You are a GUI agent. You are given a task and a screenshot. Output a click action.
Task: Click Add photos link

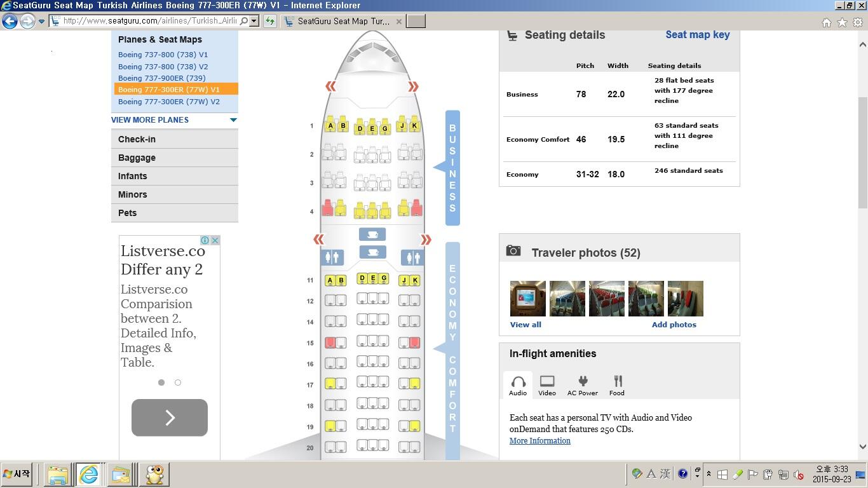coord(674,325)
